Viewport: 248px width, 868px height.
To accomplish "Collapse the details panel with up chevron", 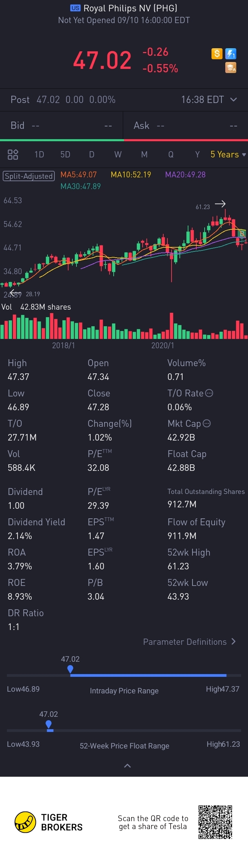I will coord(127,766).
